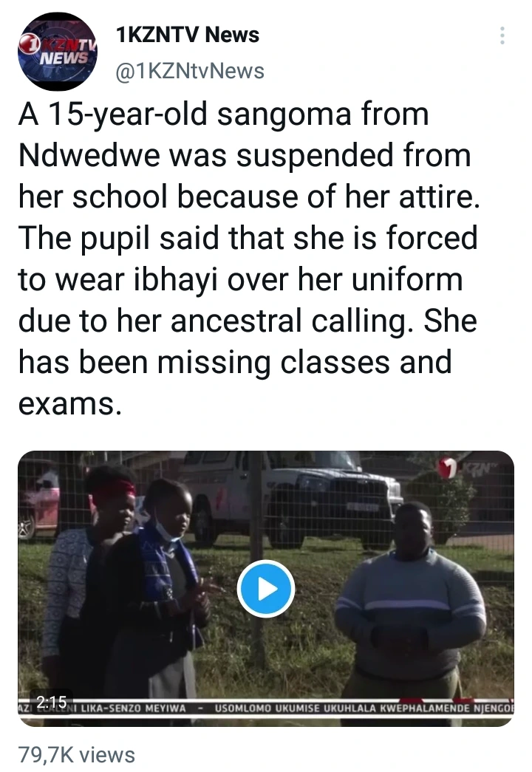Click the word Ndwedwe in tweet text
The image size is (532, 772).
(x=89, y=155)
